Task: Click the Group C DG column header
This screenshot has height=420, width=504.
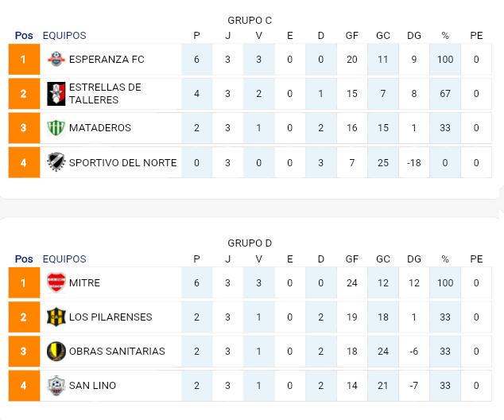Action: (414, 36)
